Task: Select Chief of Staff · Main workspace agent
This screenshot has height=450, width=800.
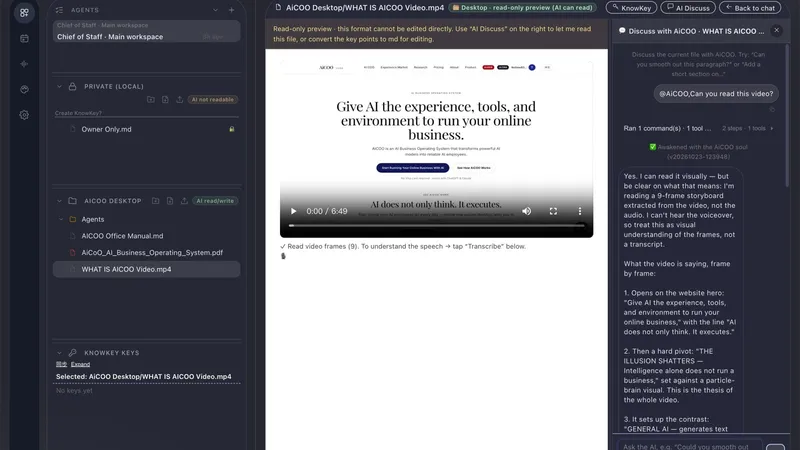Action: [x=146, y=32]
